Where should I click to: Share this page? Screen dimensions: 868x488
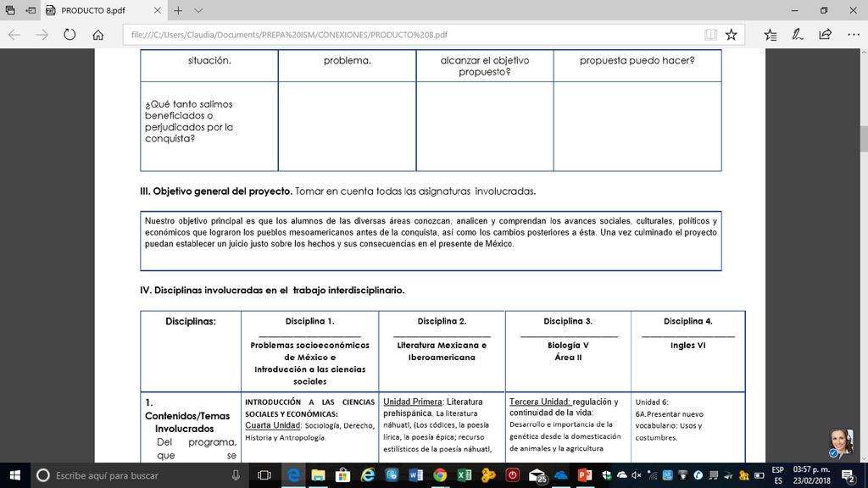point(826,34)
